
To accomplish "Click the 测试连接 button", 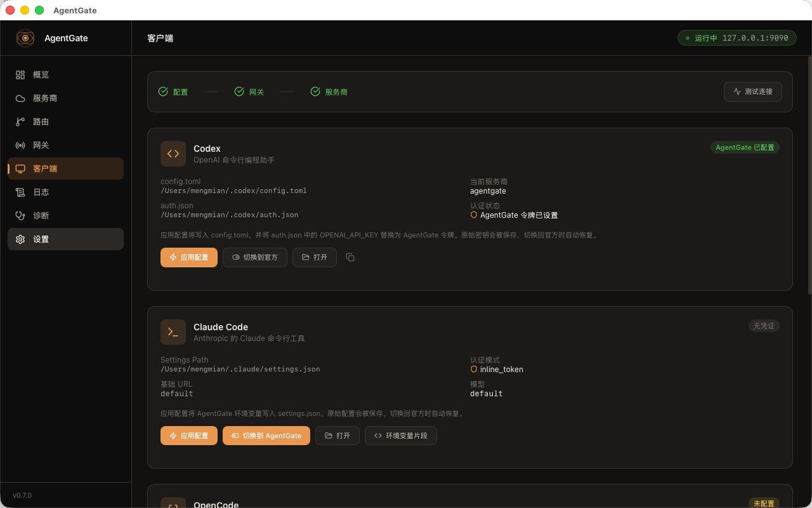I will 753,91.
